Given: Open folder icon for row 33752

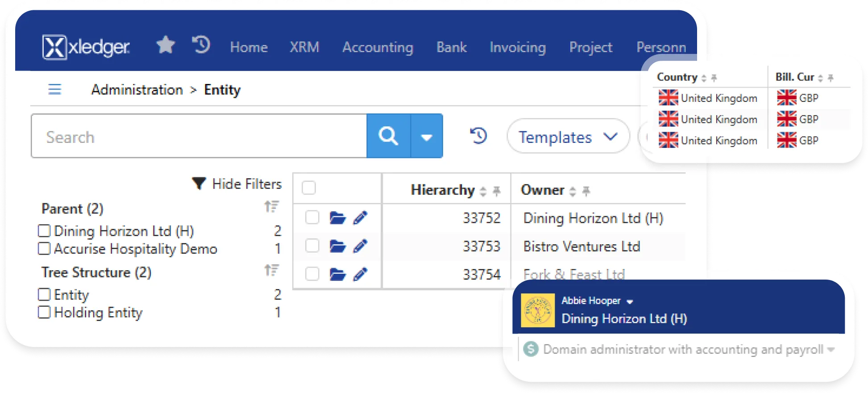Looking at the screenshot, I should coord(337,218).
